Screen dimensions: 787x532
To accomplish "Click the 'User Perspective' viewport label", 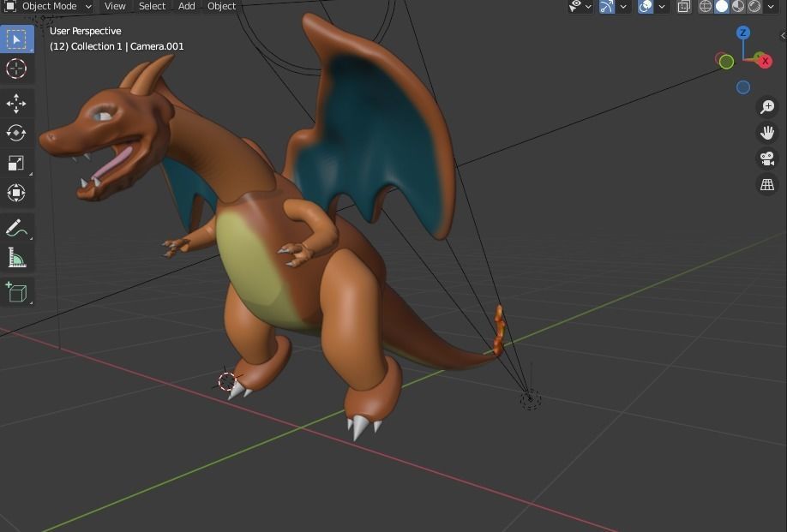I will coord(86,31).
